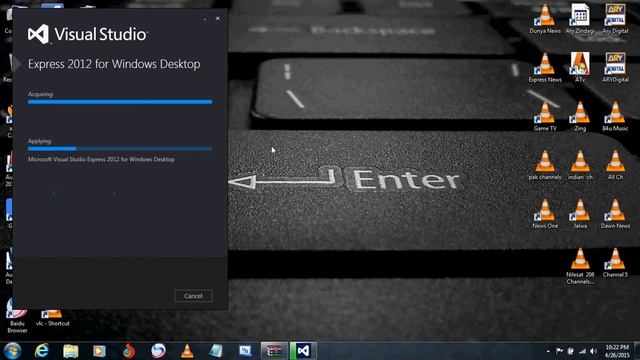Open the Ary Zindagi desktop shortcut
This screenshot has height=360, width=640.
point(580,19)
